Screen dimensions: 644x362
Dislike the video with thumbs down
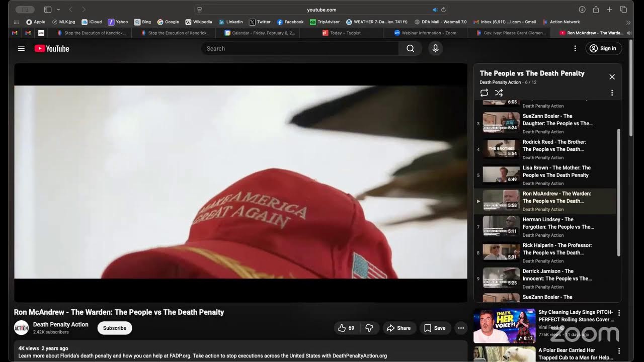coord(369,328)
